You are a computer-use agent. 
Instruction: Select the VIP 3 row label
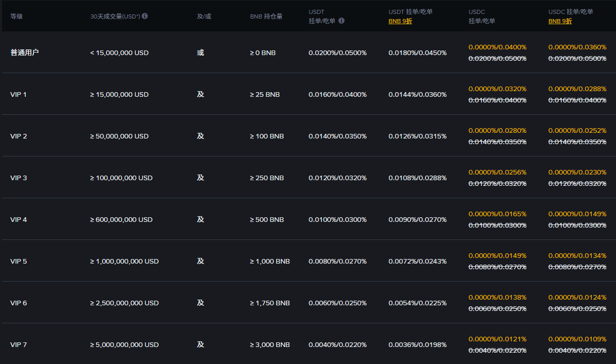[x=19, y=178]
